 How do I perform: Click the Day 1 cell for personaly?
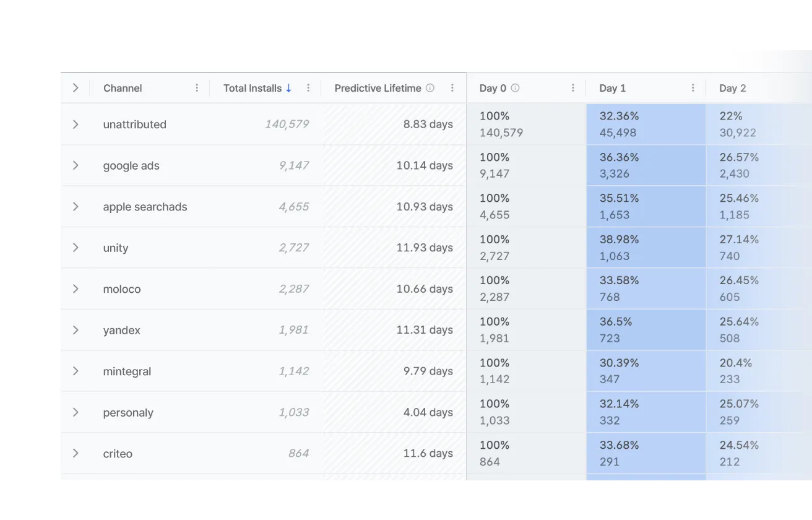pos(646,412)
